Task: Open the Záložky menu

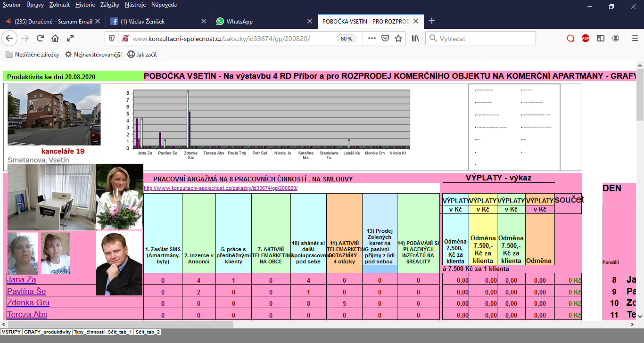Action: tap(110, 5)
